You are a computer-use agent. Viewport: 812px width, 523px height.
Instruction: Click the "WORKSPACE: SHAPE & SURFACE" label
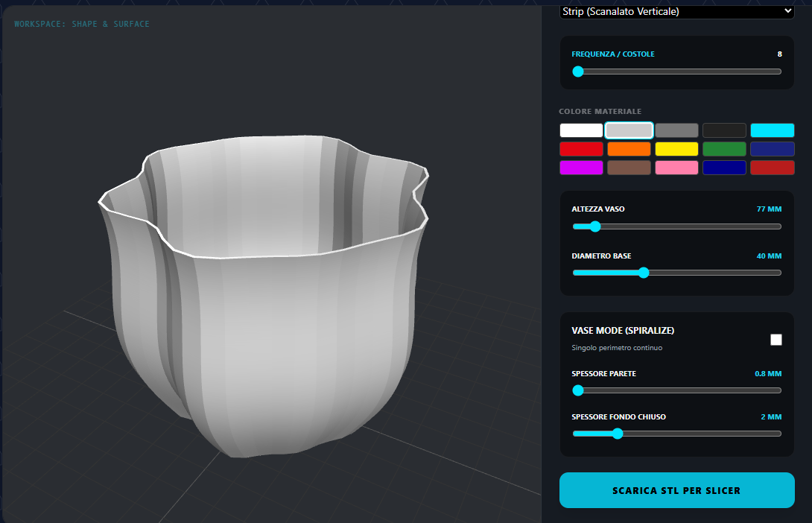[x=82, y=24]
